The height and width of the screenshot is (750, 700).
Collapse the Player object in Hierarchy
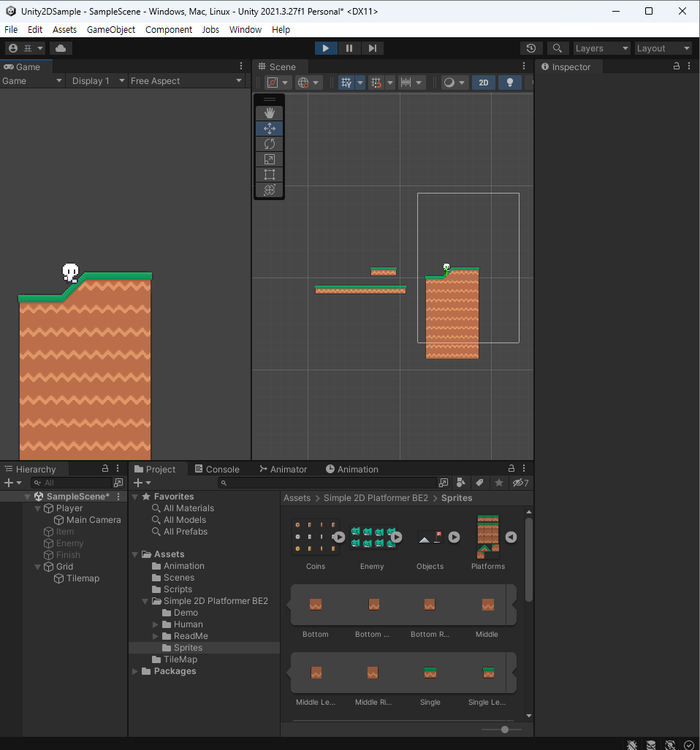(37, 508)
